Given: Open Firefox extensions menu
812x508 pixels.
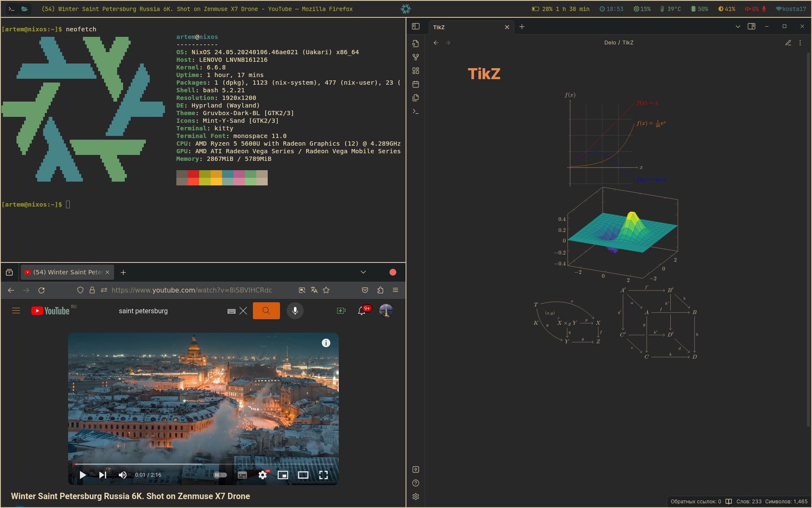Looking at the screenshot, I should click(380, 290).
